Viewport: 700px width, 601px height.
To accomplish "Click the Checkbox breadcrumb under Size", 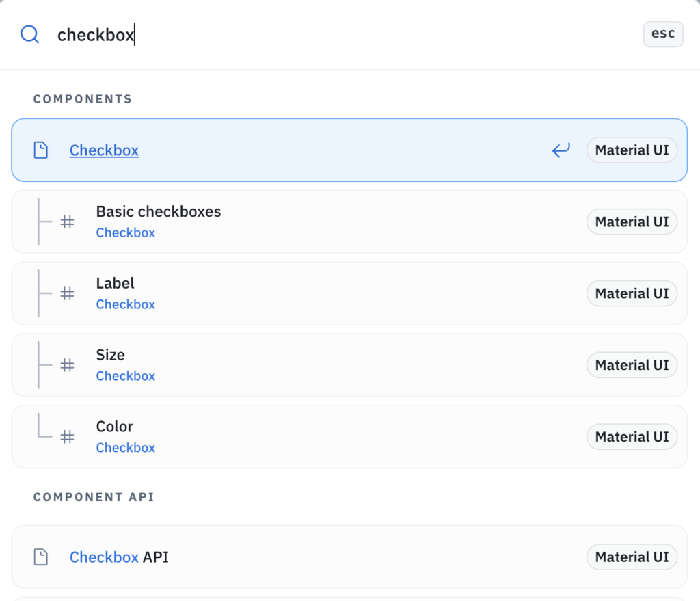I will click(125, 375).
